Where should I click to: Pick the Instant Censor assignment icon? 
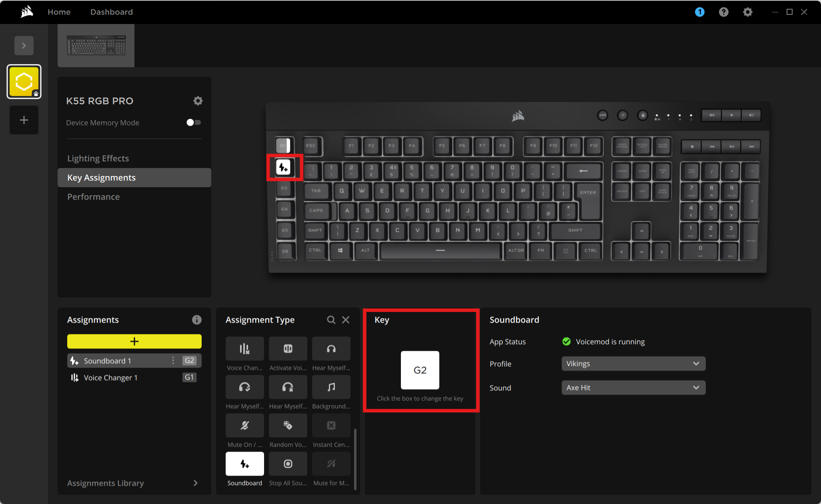pyautogui.click(x=331, y=426)
